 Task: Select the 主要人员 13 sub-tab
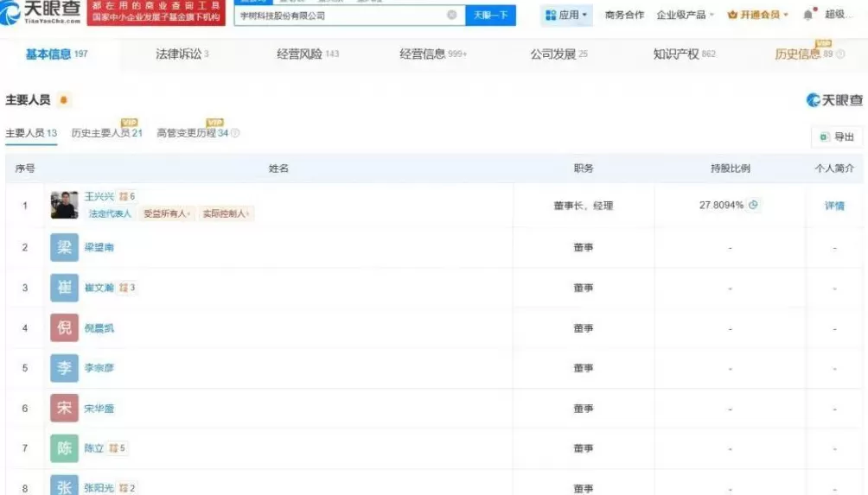point(31,133)
